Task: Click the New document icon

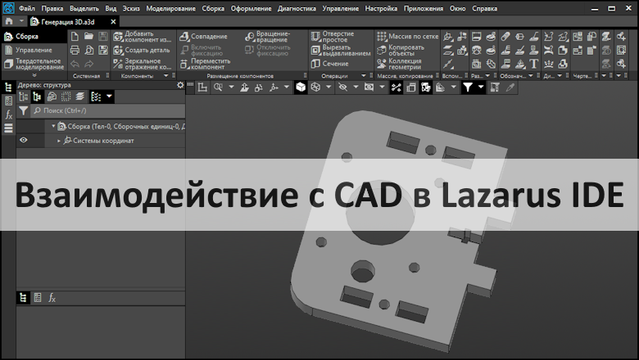Action: pyautogui.click(x=75, y=37)
